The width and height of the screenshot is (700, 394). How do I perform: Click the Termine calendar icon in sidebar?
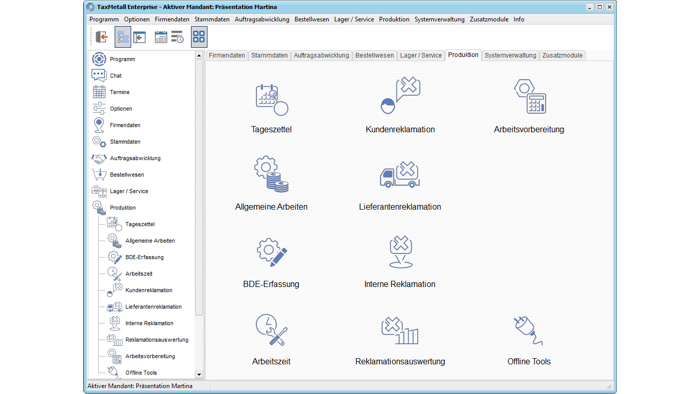coord(99,91)
